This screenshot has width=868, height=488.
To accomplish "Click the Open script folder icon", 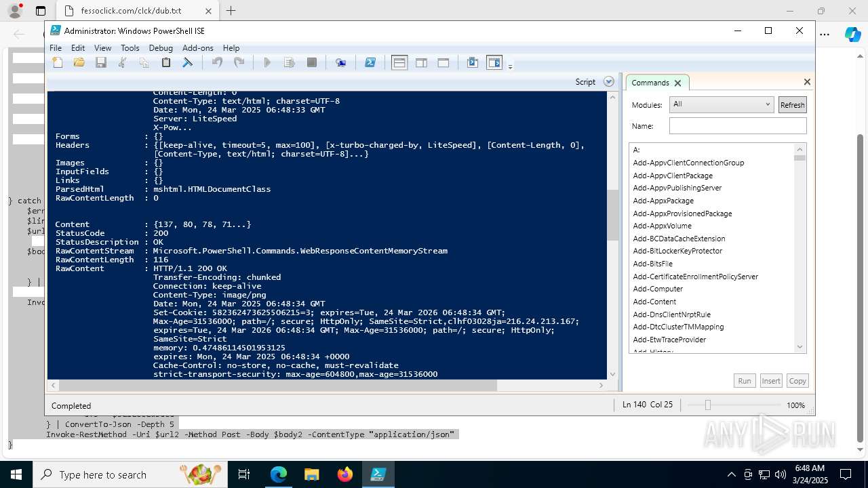I will (x=79, y=62).
